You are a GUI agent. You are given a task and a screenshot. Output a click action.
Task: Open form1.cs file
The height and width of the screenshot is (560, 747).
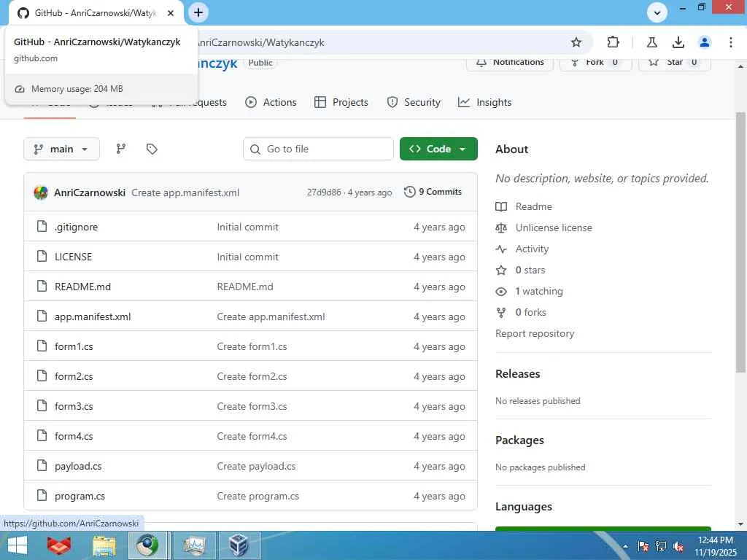(74, 346)
